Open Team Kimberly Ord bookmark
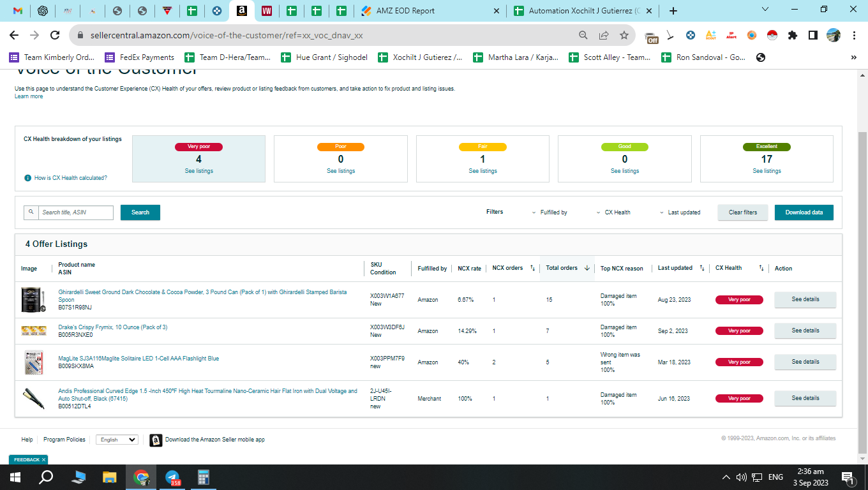Viewport: 868px width, 490px height. coord(52,57)
